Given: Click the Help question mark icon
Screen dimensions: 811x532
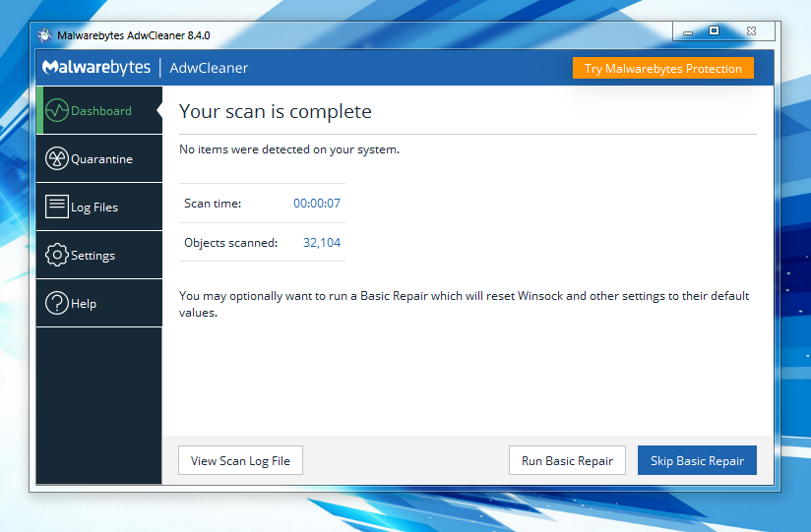Looking at the screenshot, I should 57,303.
